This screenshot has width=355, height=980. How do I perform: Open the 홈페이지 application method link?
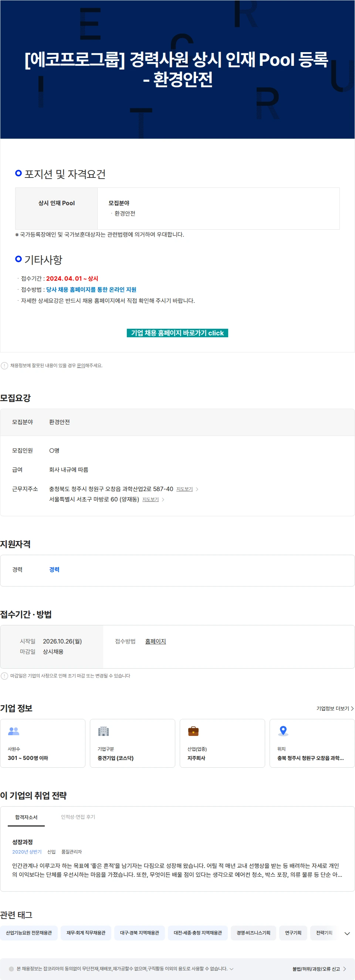coord(156,641)
